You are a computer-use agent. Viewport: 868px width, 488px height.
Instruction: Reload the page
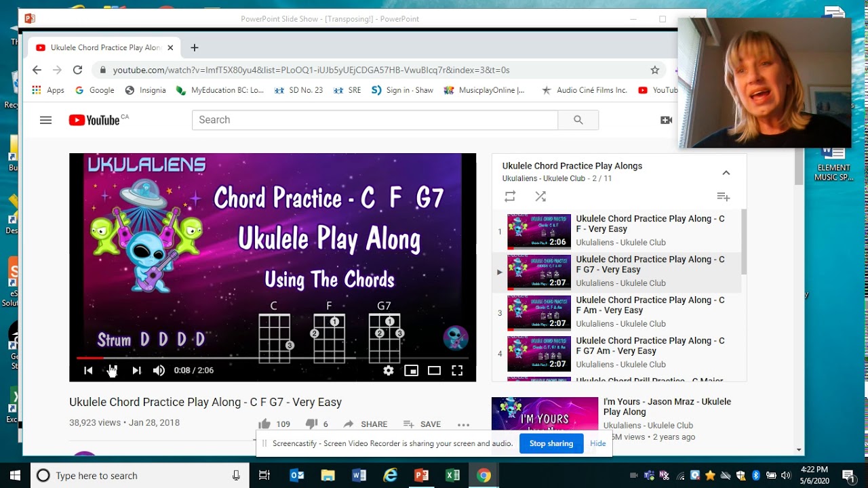point(77,70)
